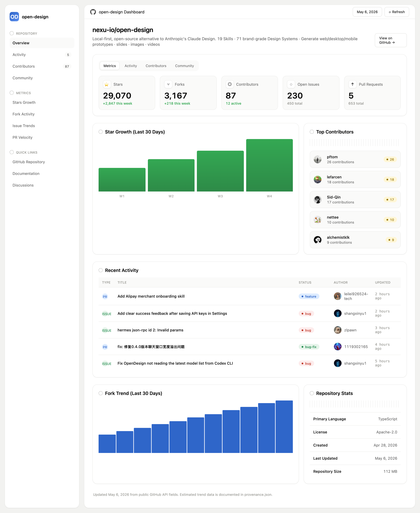
Task: Open the Contributors tab in metrics card
Action: pyautogui.click(x=156, y=66)
